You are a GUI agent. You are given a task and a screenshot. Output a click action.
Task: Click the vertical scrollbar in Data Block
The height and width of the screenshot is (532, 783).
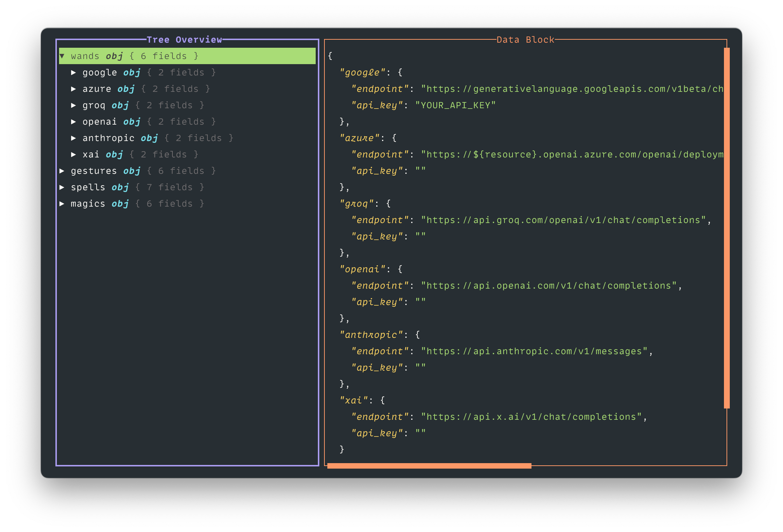point(727,228)
